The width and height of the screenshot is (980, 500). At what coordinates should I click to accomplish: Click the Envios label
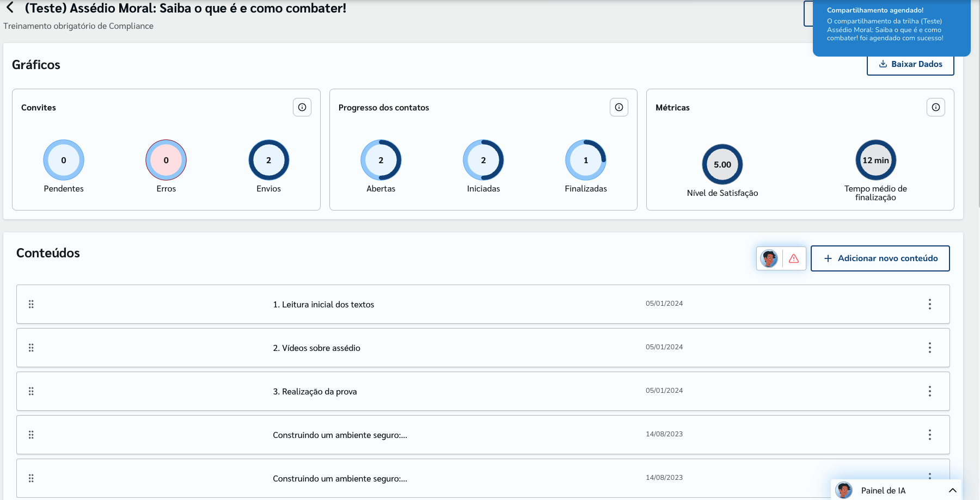269,189
